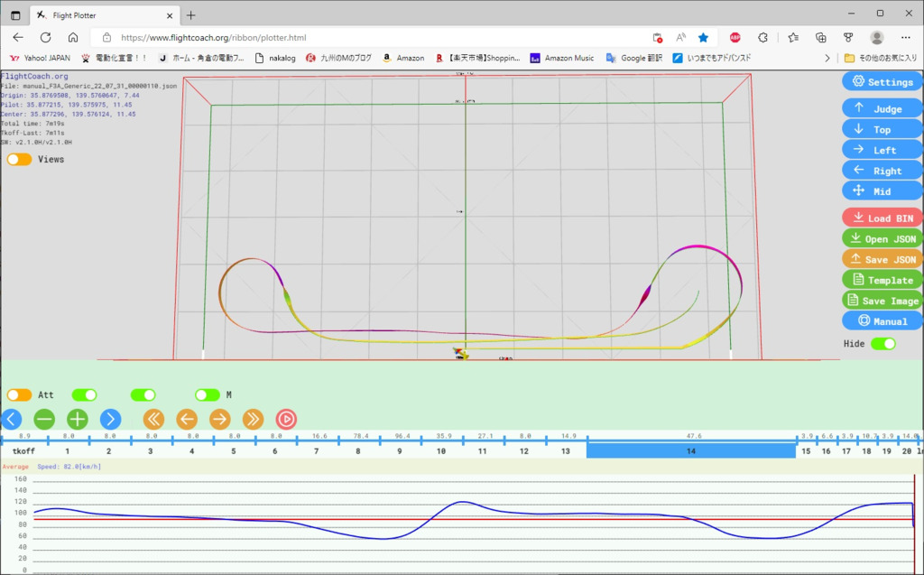Select manoeuvre 3 in timeline
Screen dimensions: 924x575
(151, 450)
